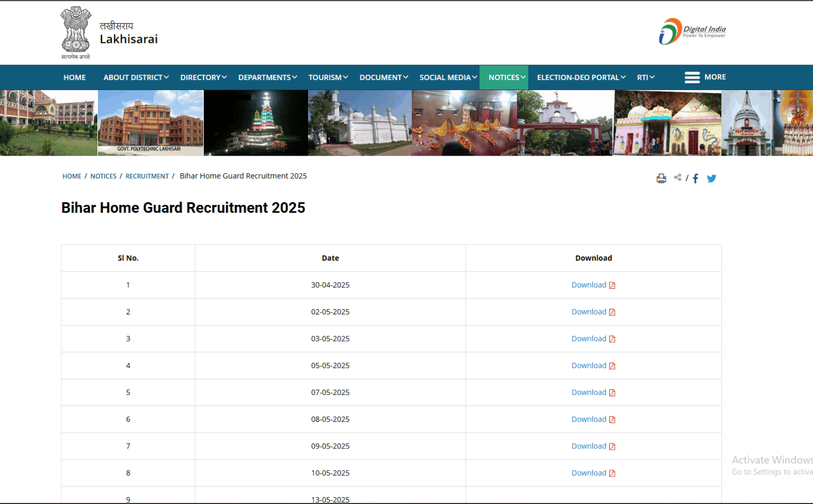
Task: Share the page on Twitter
Action: 711,178
